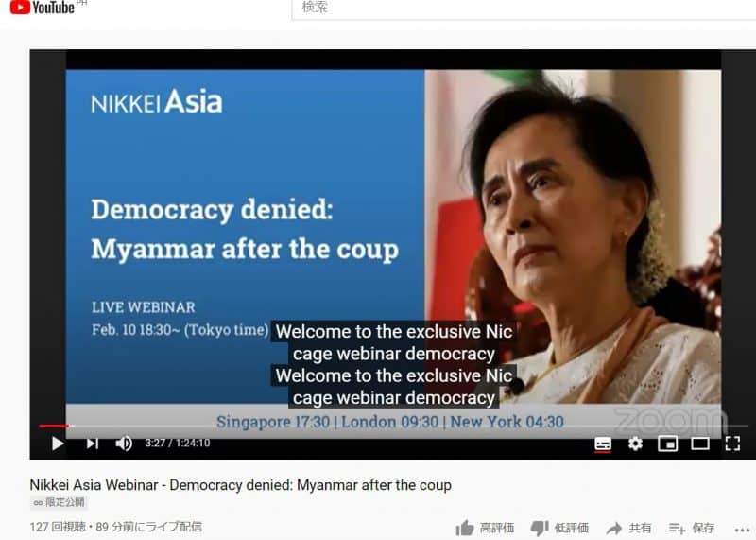This screenshot has width=756, height=540.
Task: Click the YouTube logo home icon
Action: tap(42, 8)
